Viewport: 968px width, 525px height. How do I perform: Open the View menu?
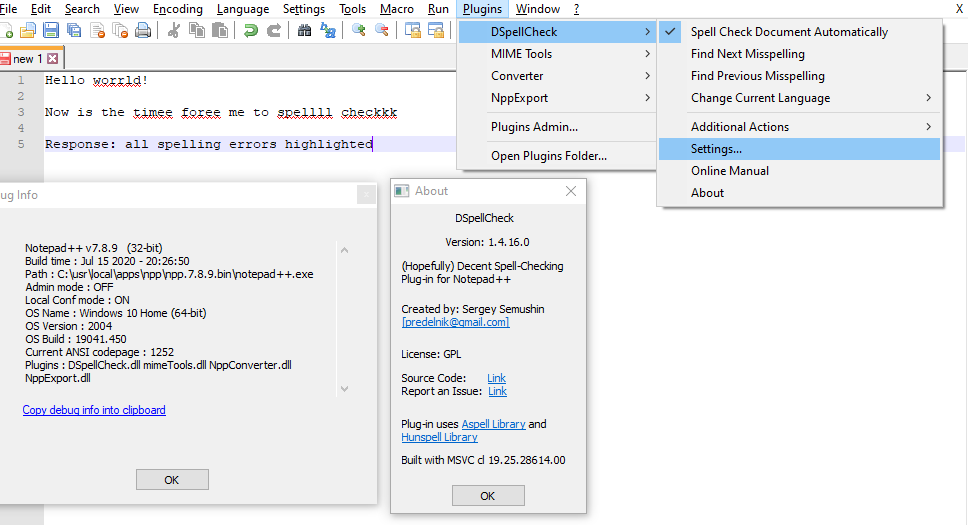click(126, 9)
